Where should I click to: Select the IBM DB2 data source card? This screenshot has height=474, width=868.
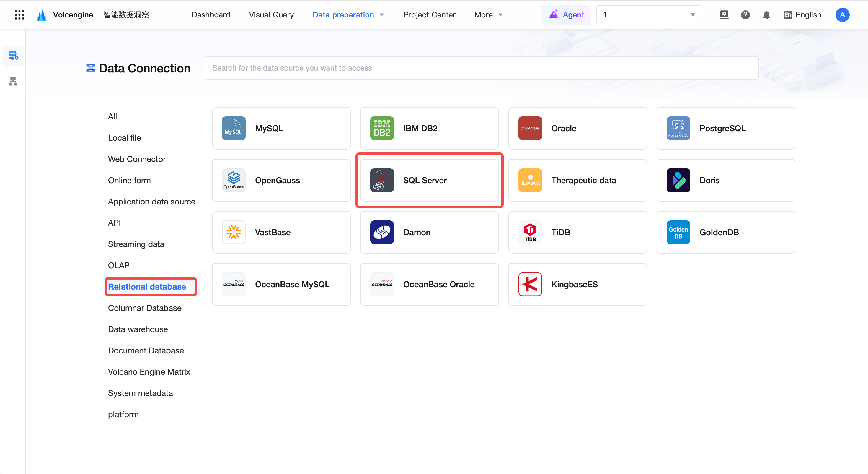(x=429, y=128)
